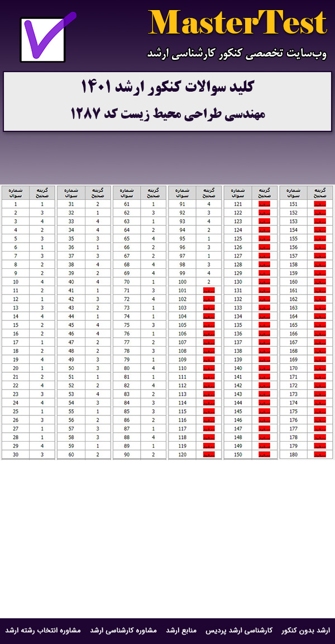Click the red hidden answer for question 120
This screenshot has width=335, height=644.
(x=209, y=454)
